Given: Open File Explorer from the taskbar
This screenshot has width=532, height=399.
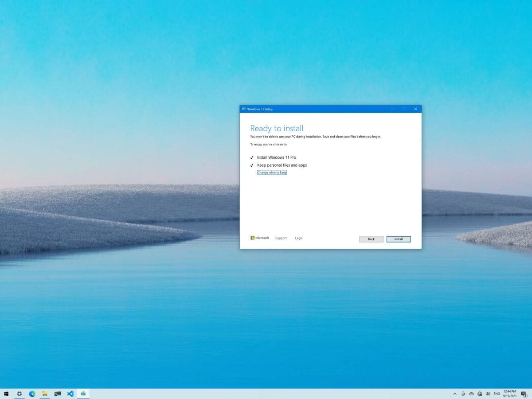Looking at the screenshot, I should (45, 394).
